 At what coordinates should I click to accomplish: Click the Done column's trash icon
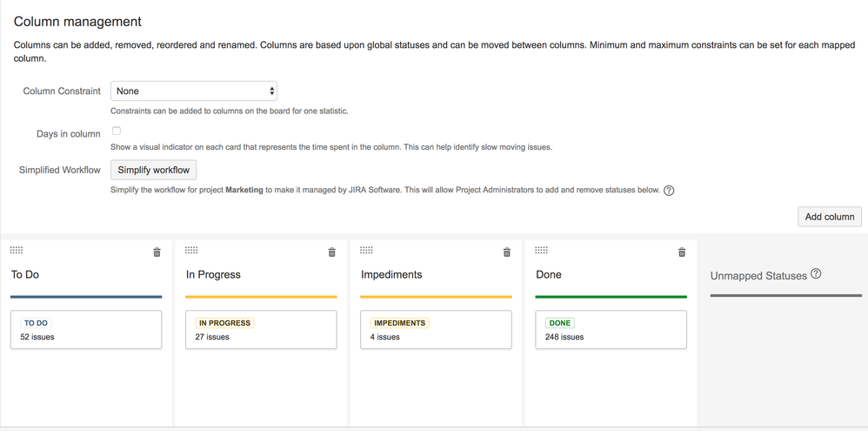click(682, 252)
